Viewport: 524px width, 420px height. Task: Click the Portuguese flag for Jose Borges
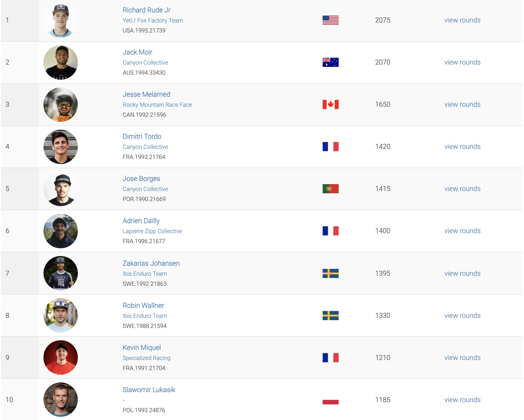point(330,189)
